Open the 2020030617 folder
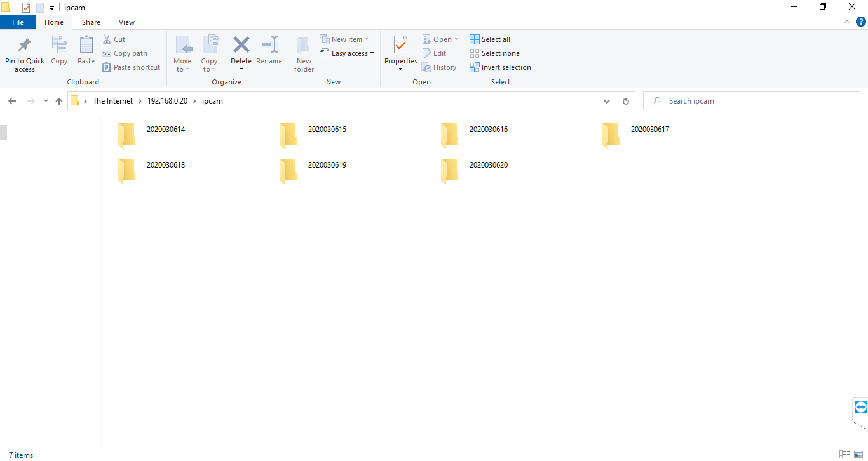Viewport: 868px width, 461px height. tap(649, 129)
